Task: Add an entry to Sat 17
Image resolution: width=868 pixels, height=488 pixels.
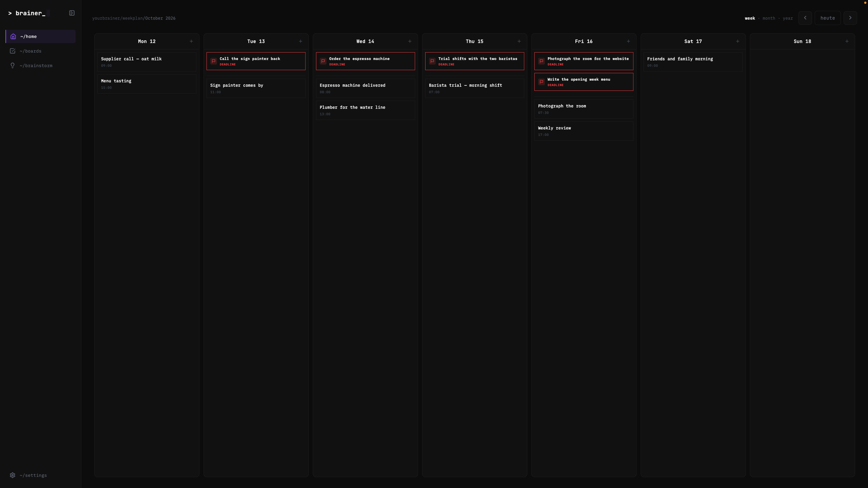Action: pyautogui.click(x=738, y=41)
